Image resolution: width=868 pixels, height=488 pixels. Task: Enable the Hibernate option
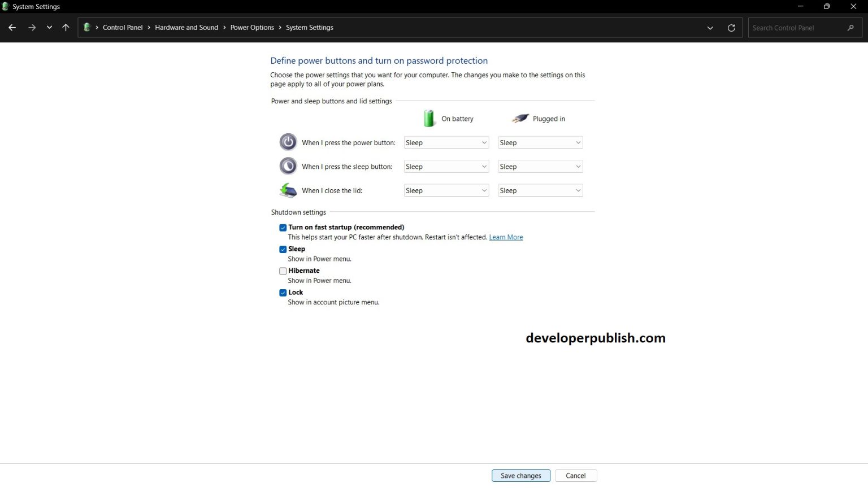point(283,271)
